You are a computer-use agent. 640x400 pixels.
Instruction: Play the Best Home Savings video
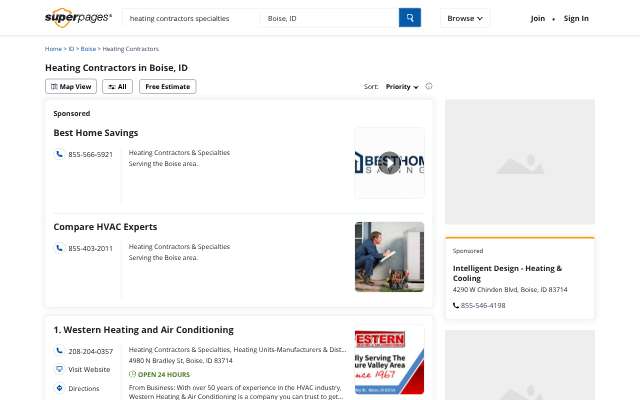click(x=389, y=163)
